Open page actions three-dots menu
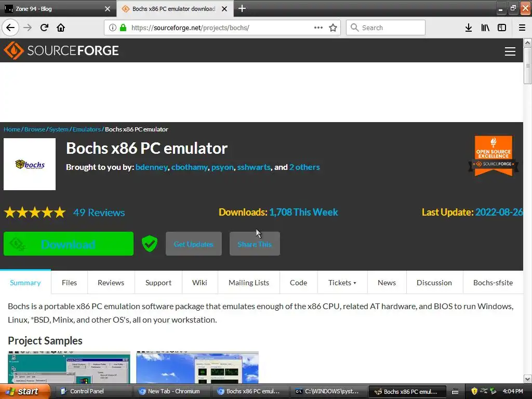The image size is (532, 399). 318,28
